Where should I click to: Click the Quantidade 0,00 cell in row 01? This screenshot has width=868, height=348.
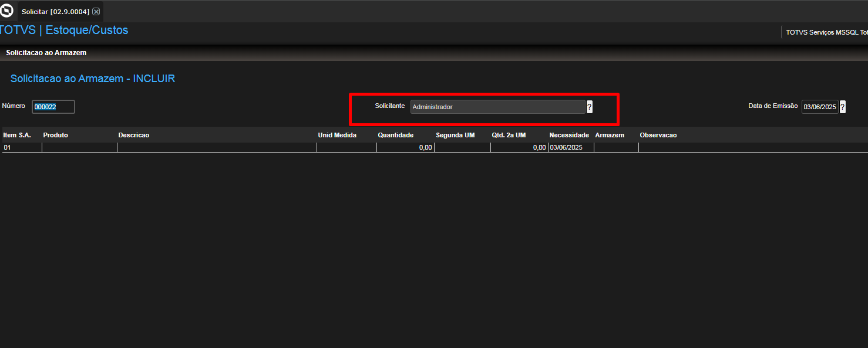pyautogui.click(x=405, y=147)
